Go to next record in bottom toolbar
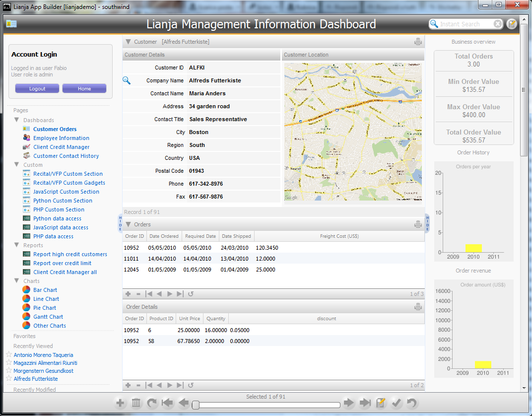This screenshot has width=532, height=416. pyautogui.click(x=348, y=403)
